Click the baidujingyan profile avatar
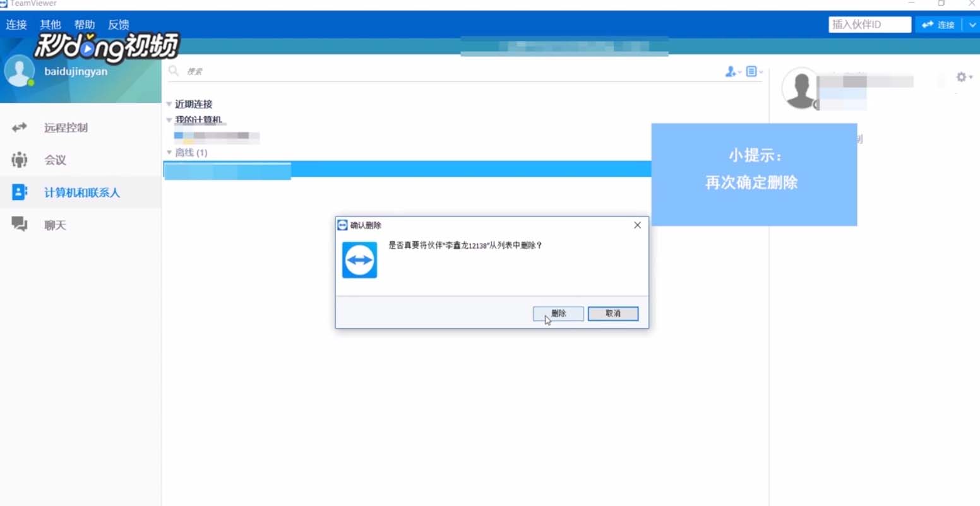980x506 pixels. (x=19, y=71)
